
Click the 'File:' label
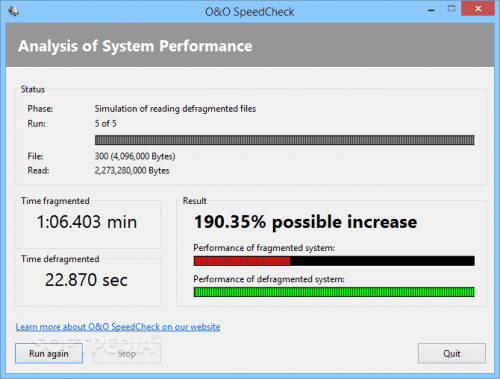[35, 156]
